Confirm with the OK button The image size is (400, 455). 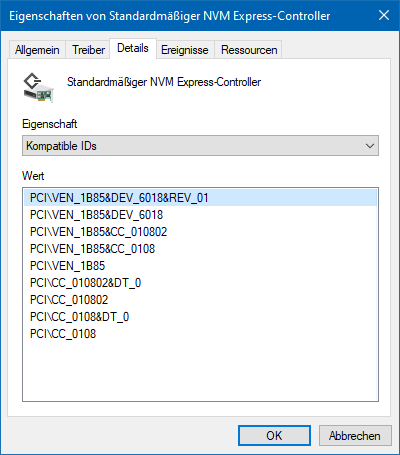point(274,435)
